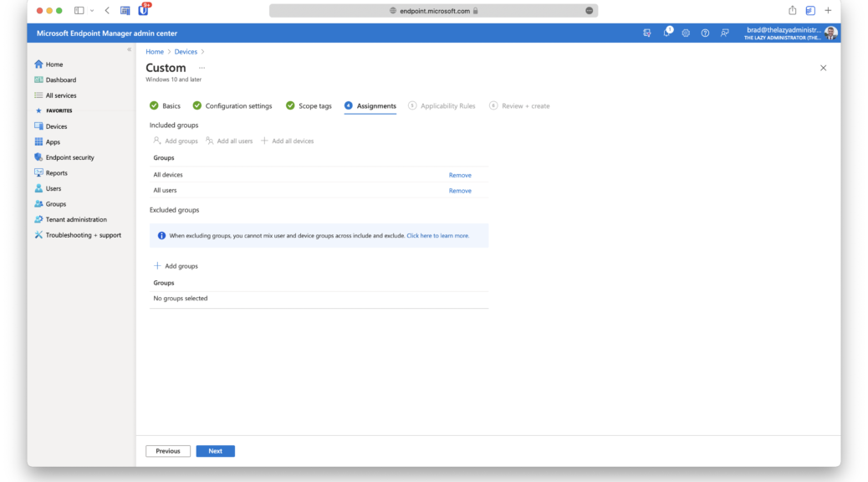Select the All devices row text
Screen dimensions: 868x482
click(x=168, y=175)
